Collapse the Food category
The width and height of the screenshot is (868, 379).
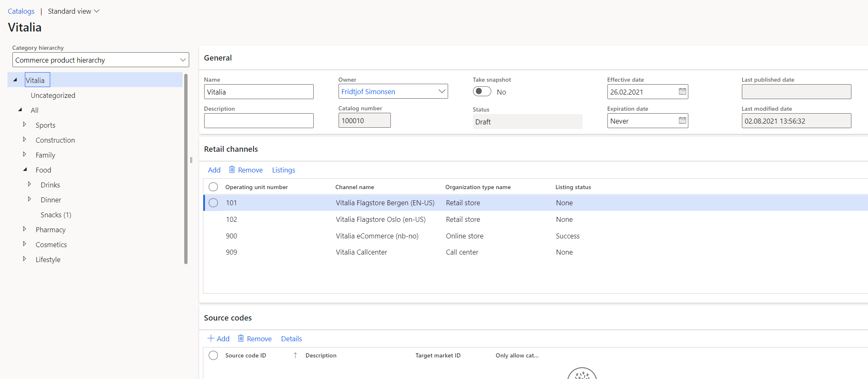(x=25, y=170)
